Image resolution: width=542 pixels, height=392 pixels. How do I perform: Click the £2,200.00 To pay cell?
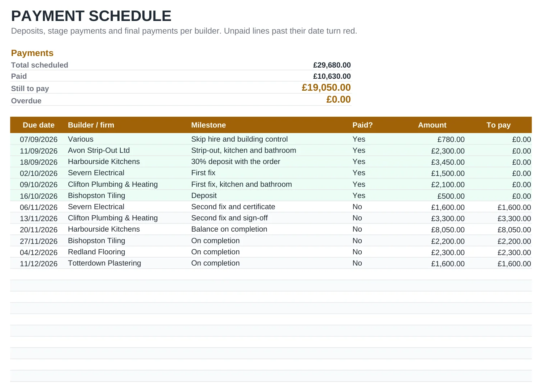coord(514,241)
